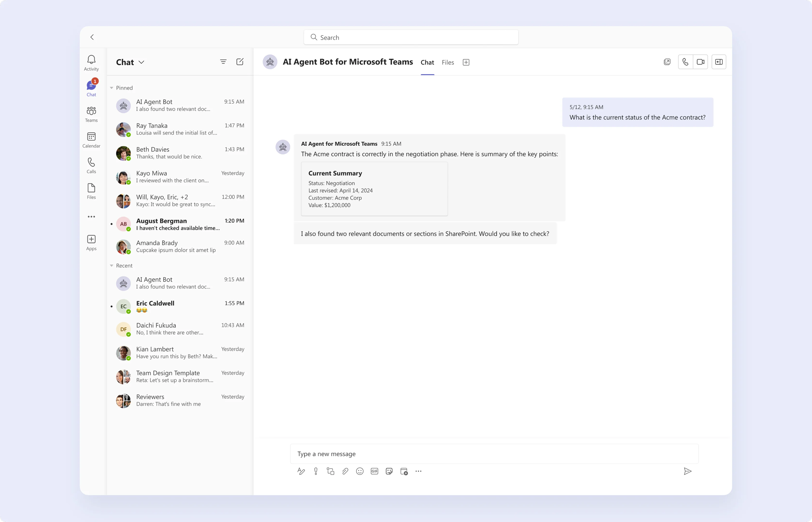The image size is (812, 522).
Task: Start a video call
Action: (701, 62)
